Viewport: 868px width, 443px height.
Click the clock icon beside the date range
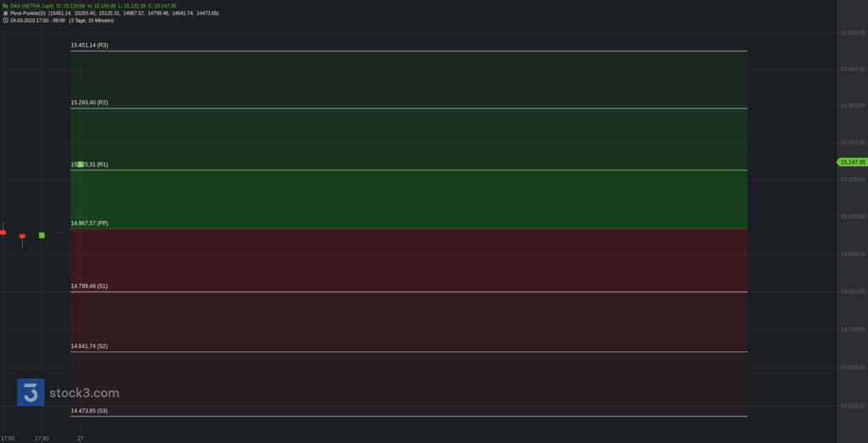click(x=5, y=20)
